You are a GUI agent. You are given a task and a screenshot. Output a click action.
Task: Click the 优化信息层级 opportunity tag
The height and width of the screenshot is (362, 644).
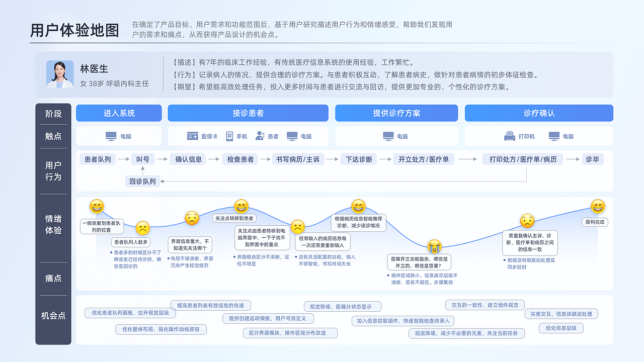coord(560,328)
